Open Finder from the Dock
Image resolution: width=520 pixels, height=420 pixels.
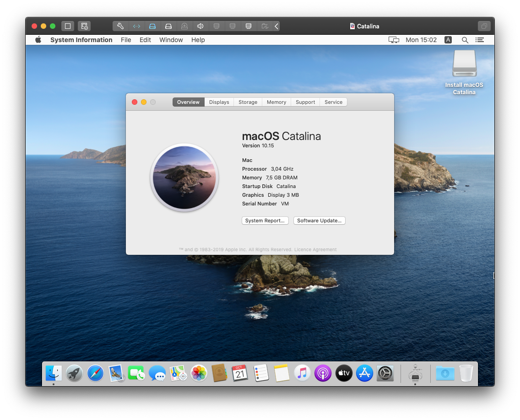pos(54,373)
